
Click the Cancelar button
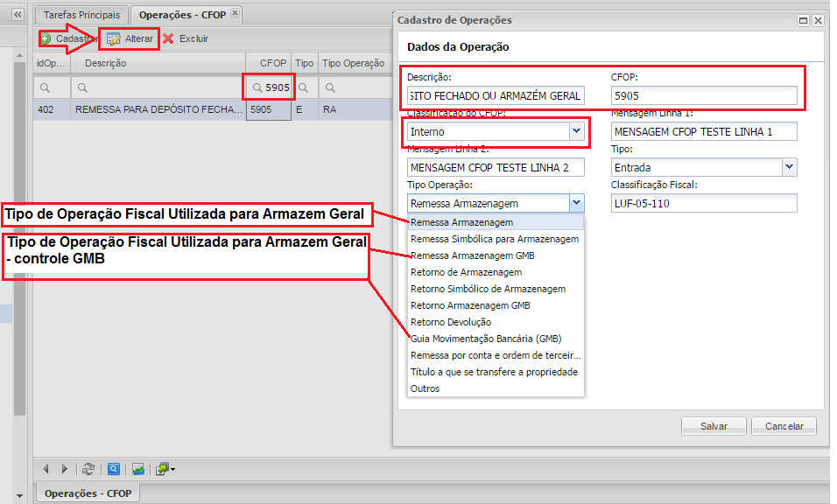pos(784,426)
